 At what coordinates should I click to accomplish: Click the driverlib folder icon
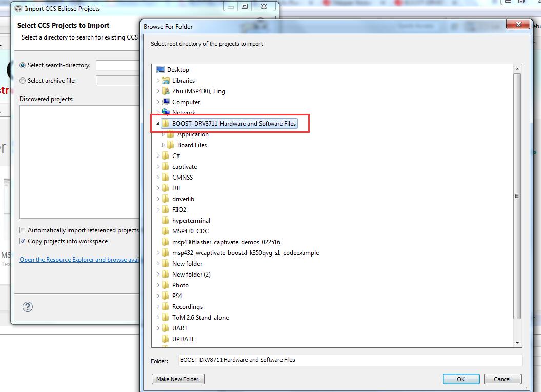(166, 199)
